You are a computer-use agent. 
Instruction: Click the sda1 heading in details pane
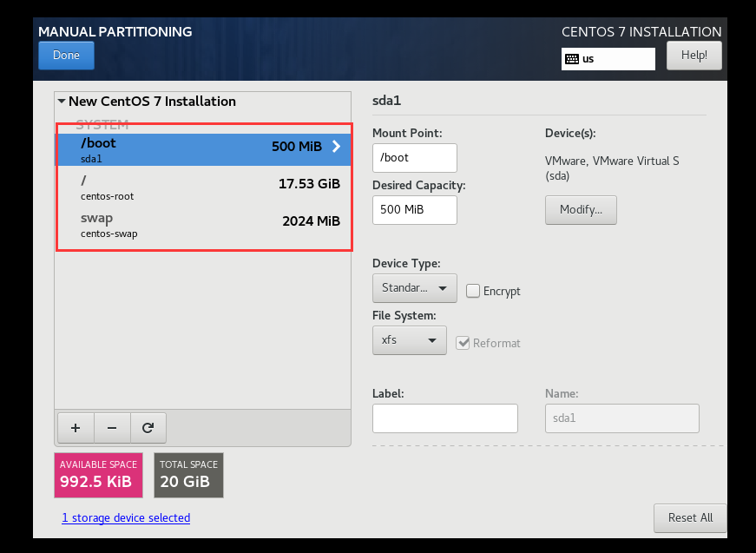click(386, 101)
